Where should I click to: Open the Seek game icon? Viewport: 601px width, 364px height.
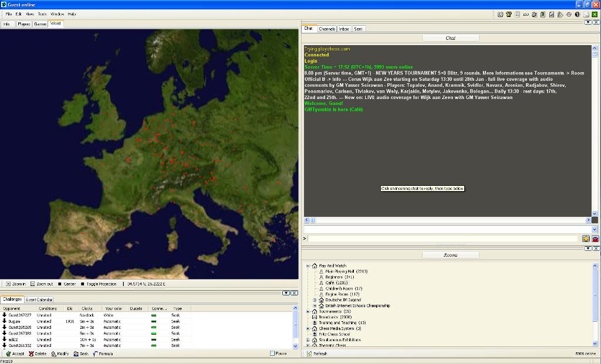76,354
